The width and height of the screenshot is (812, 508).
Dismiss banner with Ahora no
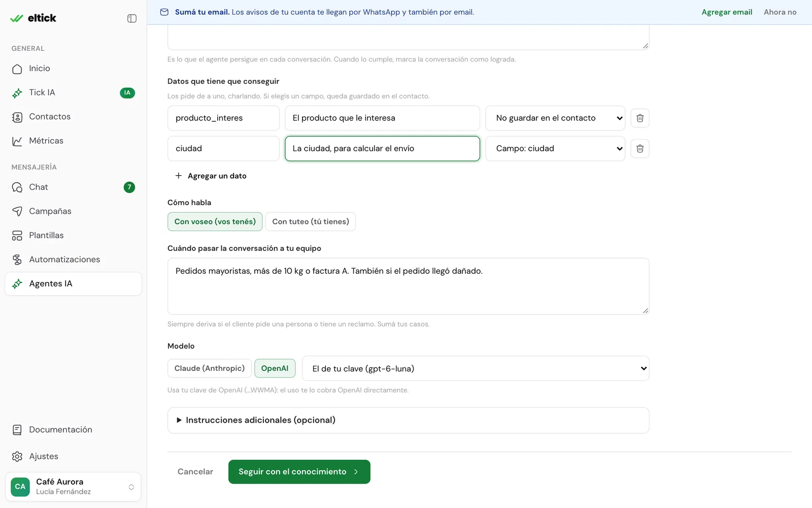point(780,12)
